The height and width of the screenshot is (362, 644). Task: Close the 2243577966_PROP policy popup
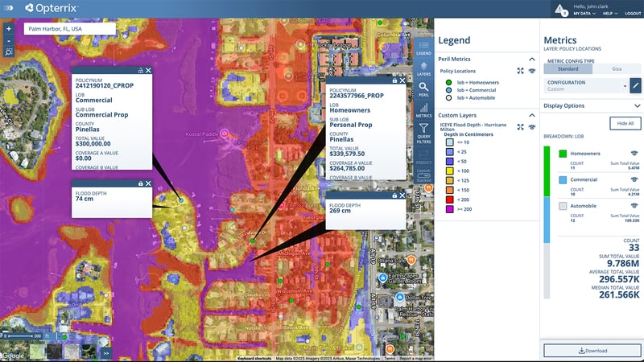pos(402,80)
